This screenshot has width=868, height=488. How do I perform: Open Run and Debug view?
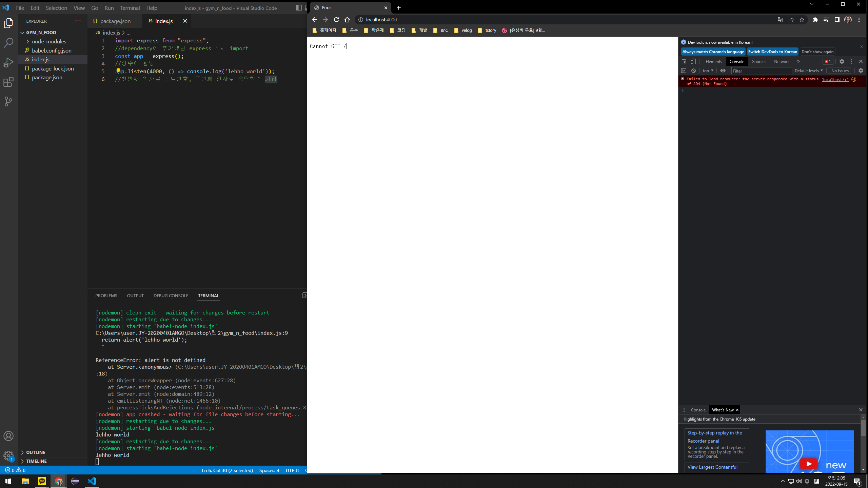[x=8, y=63]
